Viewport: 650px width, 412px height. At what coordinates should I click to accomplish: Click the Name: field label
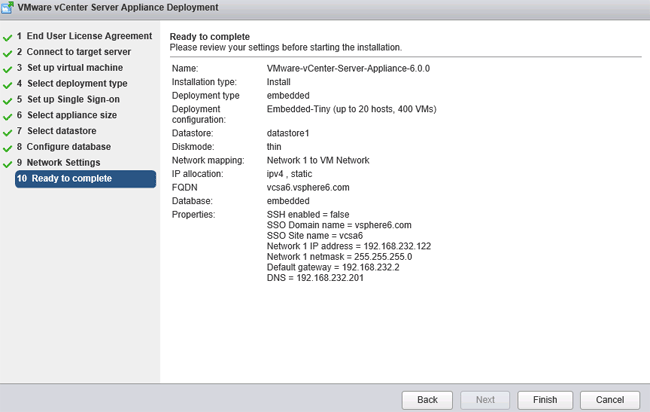click(x=185, y=68)
